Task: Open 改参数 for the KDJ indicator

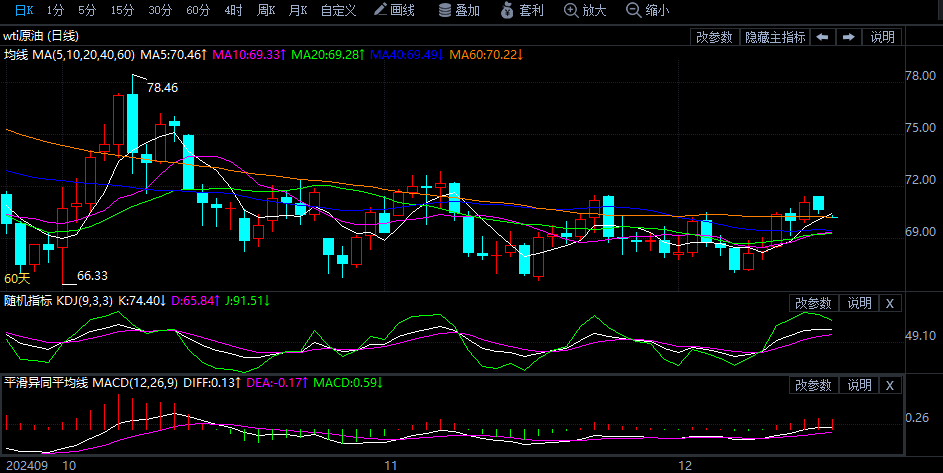Action: pyautogui.click(x=813, y=303)
